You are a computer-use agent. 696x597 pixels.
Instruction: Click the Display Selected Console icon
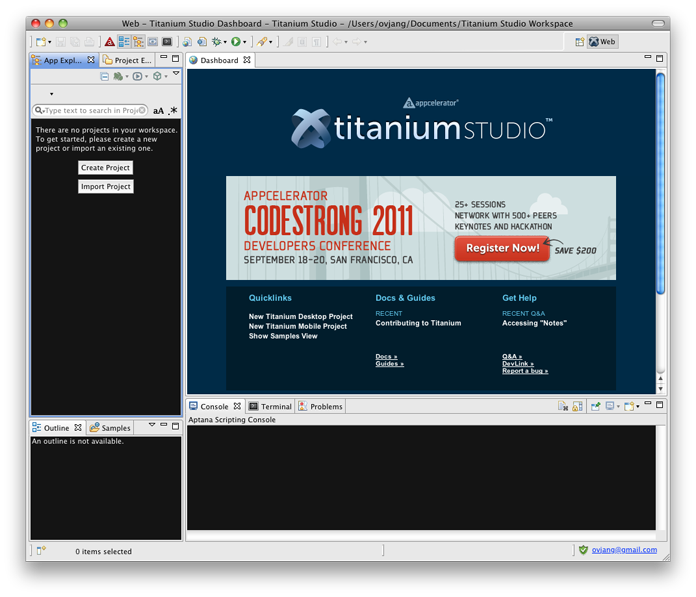[610, 406]
